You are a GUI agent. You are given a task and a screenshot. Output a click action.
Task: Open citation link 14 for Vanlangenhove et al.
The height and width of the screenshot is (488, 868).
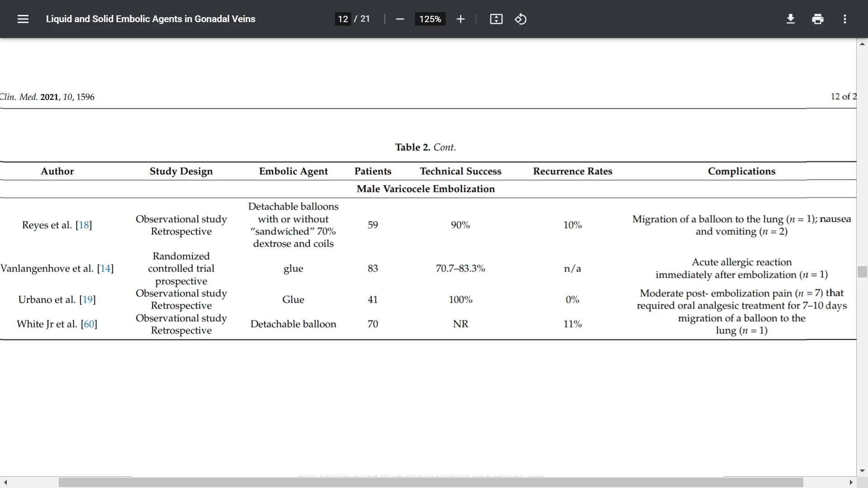[105, 268]
